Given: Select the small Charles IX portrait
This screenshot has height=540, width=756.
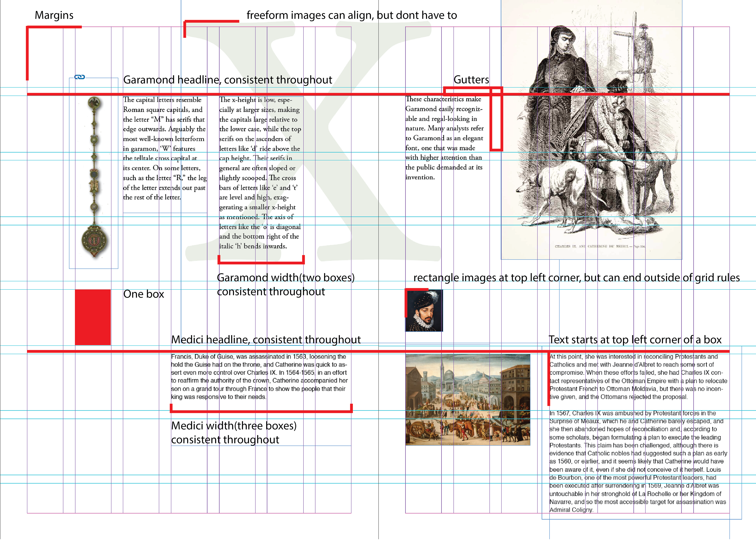Looking at the screenshot, I should click(x=424, y=311).
